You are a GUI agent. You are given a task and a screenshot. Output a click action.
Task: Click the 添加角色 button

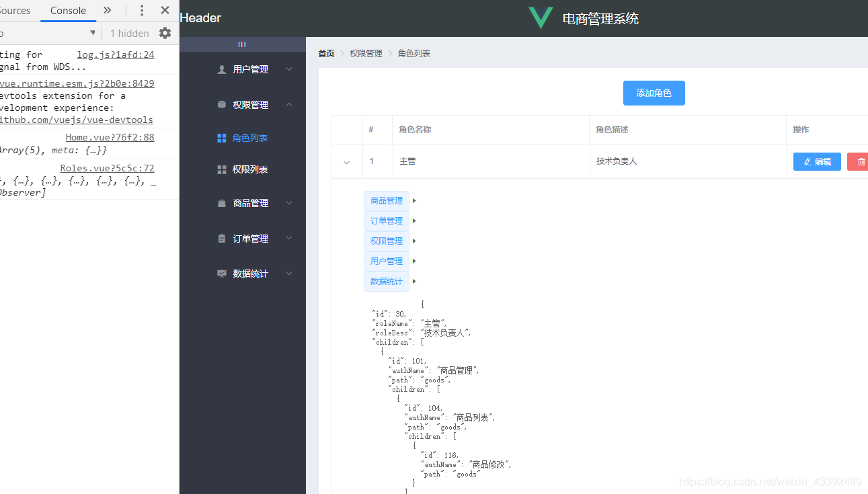click(x=654, y=93)
